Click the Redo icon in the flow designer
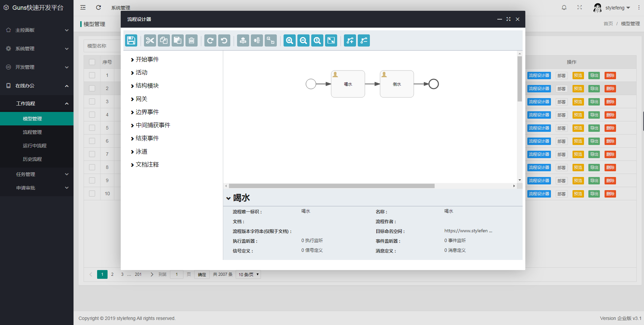This screenshot has height=325, width=644. [210, 40]
